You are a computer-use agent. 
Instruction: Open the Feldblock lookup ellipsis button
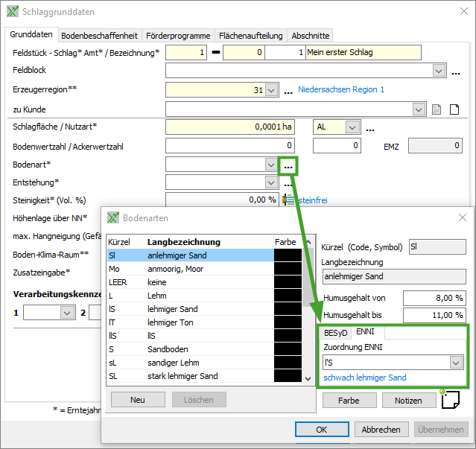pos(456,71)
